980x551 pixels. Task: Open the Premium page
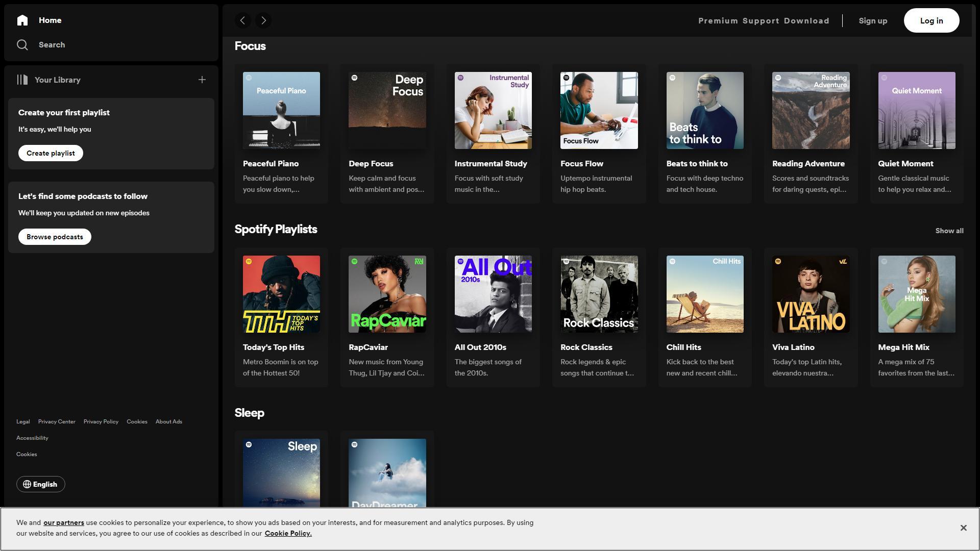tap(718, 21)
